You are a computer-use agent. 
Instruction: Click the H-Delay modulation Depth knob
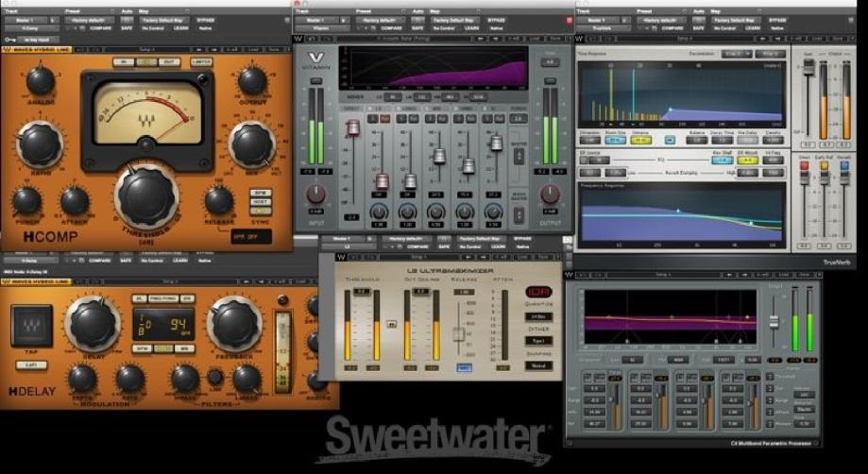point(82,379)
